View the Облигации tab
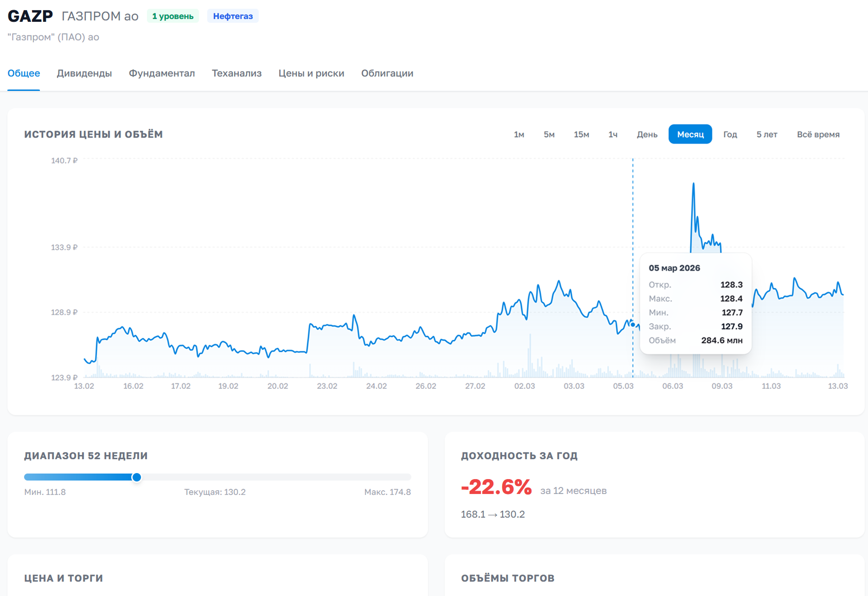This screenshot has height=596, width=868. coord(388,73)
